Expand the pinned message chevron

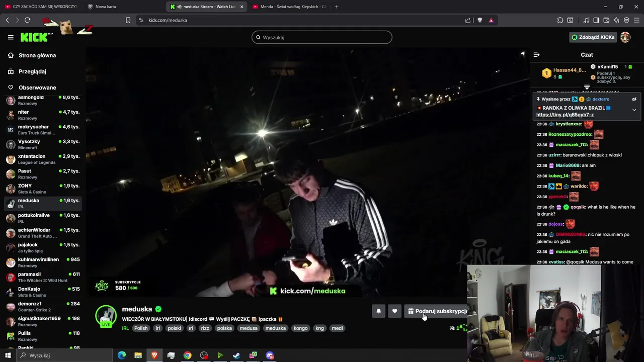click(x=634, y=110)
